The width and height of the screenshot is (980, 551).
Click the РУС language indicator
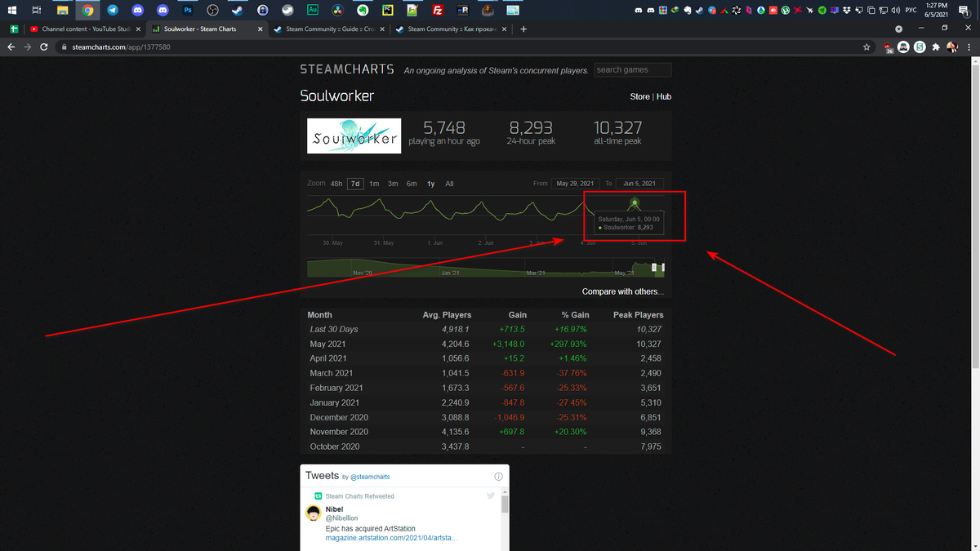[911, 11]
